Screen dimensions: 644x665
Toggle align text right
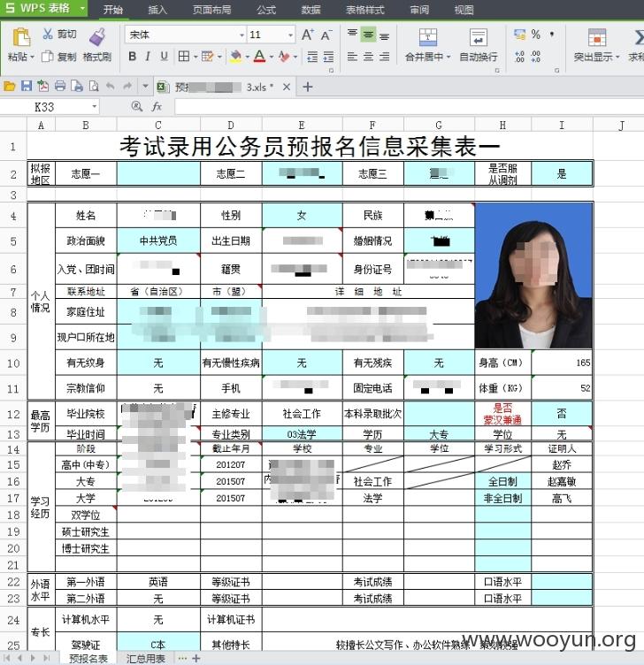[x=384, y=56]
